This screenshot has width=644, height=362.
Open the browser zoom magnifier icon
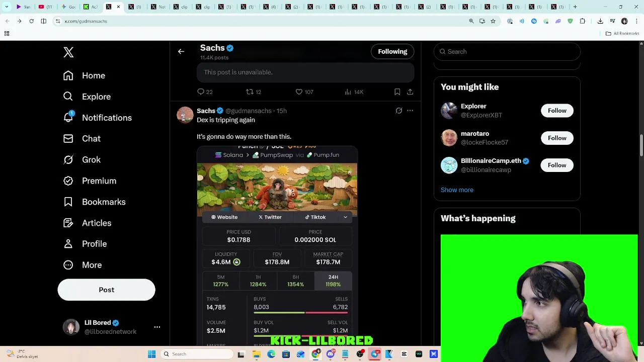[471, 21]
